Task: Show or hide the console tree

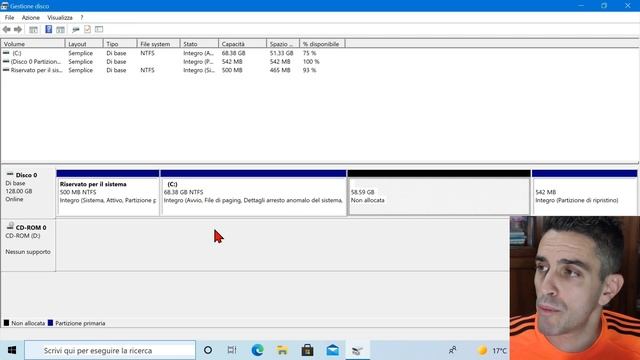Action: pyautogui.click(x=33, y=29)
